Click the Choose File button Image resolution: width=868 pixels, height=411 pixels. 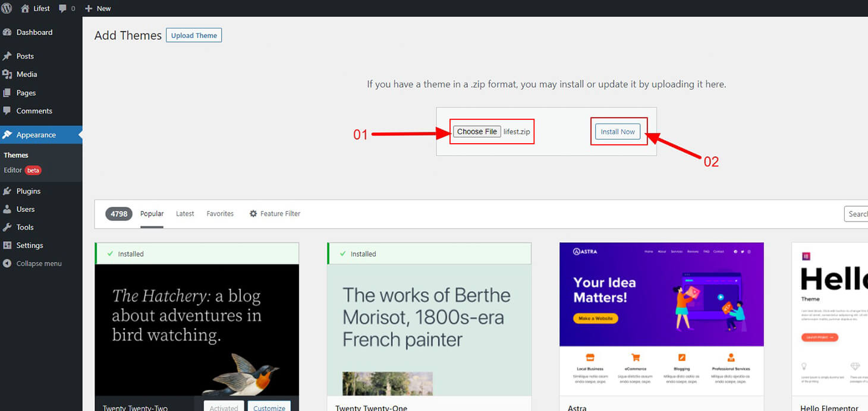click(477, 132)
